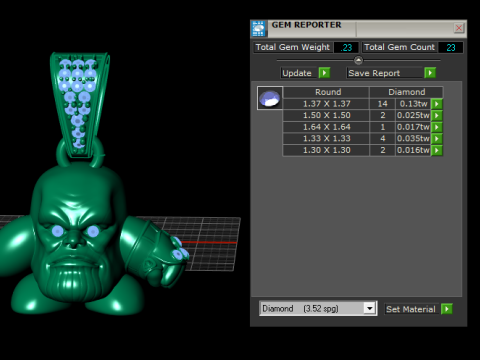This screenshot has width=480, height=360.
Task: Click the Total Gem Weight value .23
Action: (346, 47)
